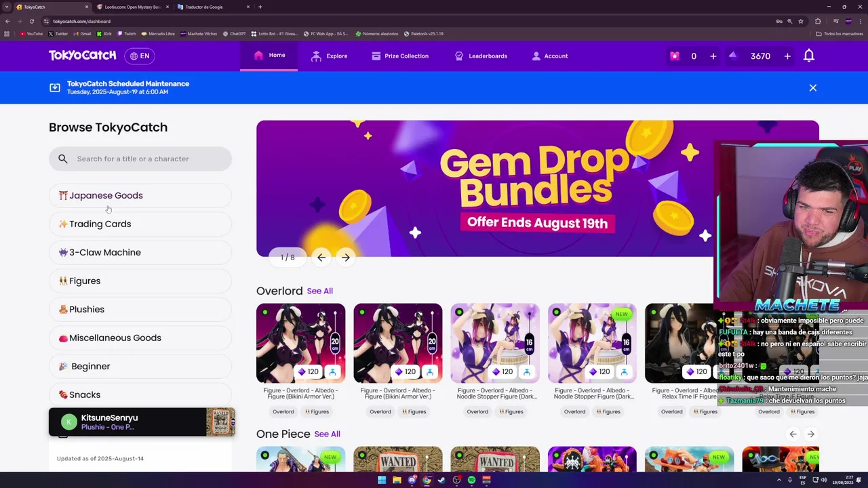Open a new browser tab
Viewport: 868px width, 488px height.
pos(260,7)
